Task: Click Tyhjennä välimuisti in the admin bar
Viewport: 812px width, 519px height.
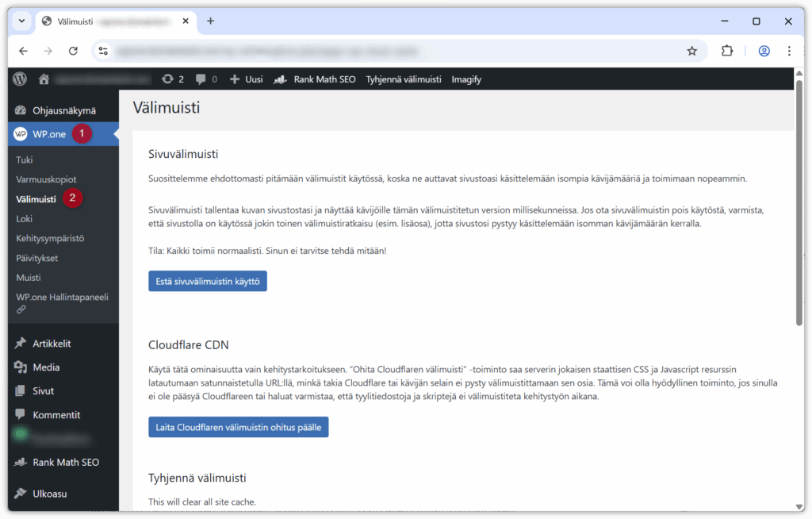Action: click(403, 79)
